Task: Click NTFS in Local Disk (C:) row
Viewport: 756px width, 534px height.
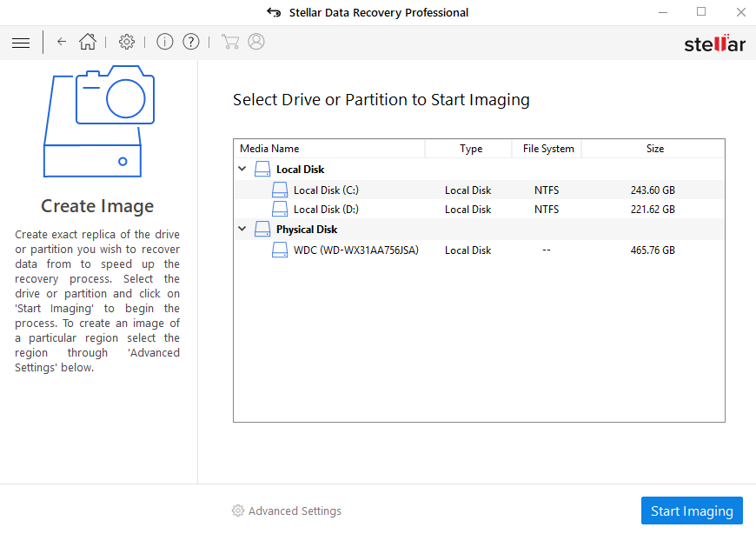Action: (547, 190)
